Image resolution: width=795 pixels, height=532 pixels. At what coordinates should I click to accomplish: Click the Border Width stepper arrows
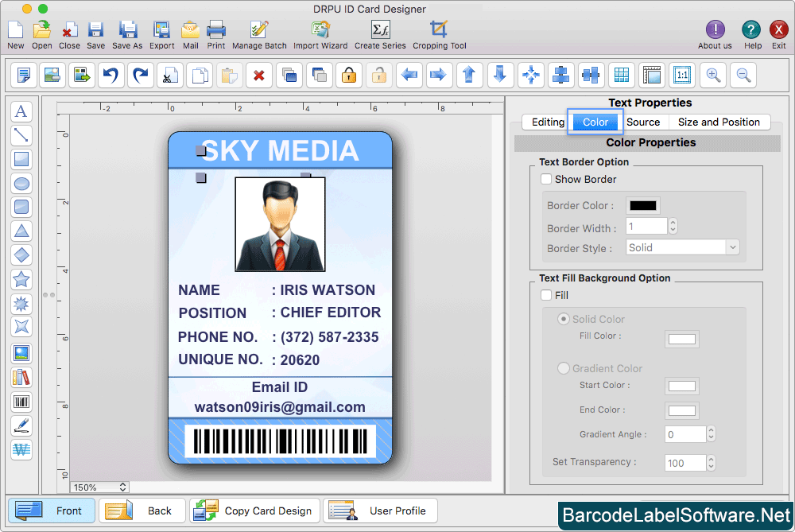(x=673, y=227)
